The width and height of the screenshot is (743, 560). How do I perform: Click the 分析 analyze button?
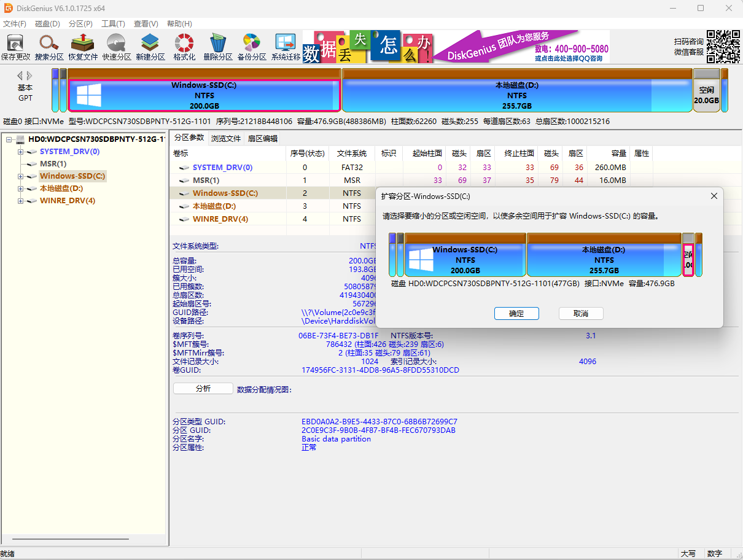[203, 389]
